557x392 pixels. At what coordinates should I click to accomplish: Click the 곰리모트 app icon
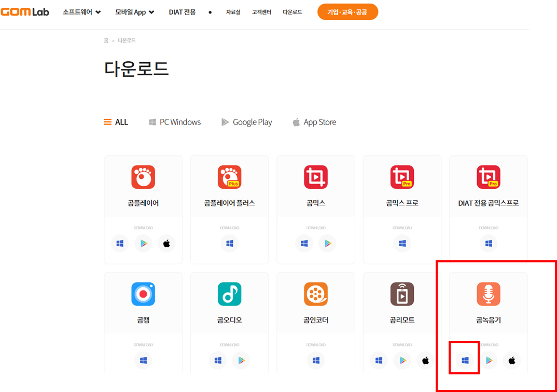click(x=402, y=294)
